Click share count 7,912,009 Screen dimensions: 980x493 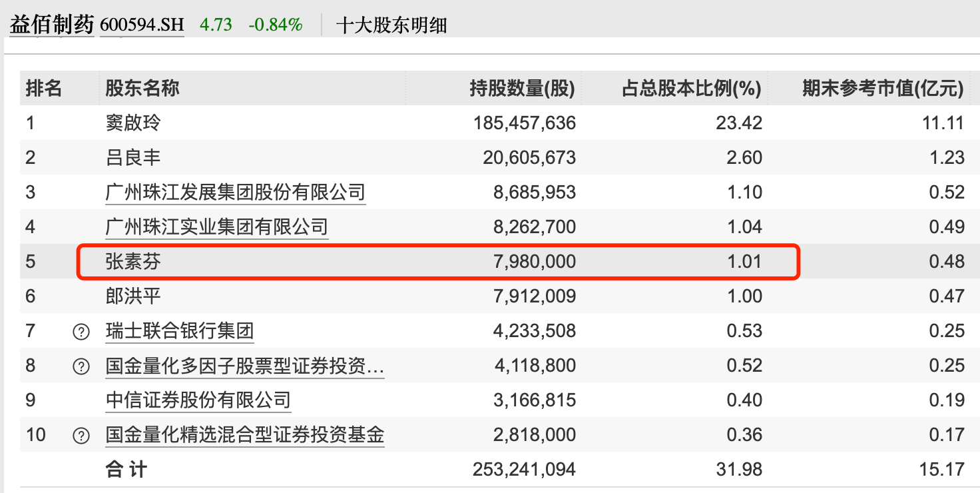[535, 296]
